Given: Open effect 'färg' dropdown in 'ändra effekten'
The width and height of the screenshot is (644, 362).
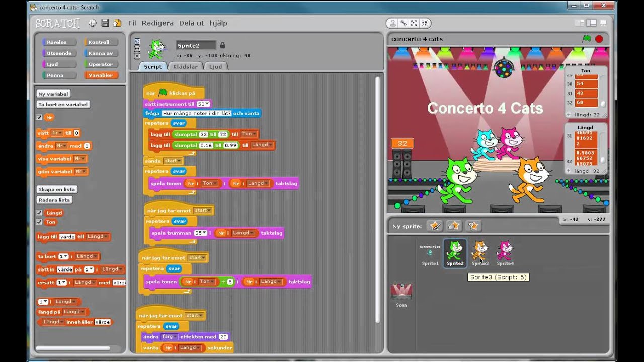Looking at the screenshot, I should (169, 337).
